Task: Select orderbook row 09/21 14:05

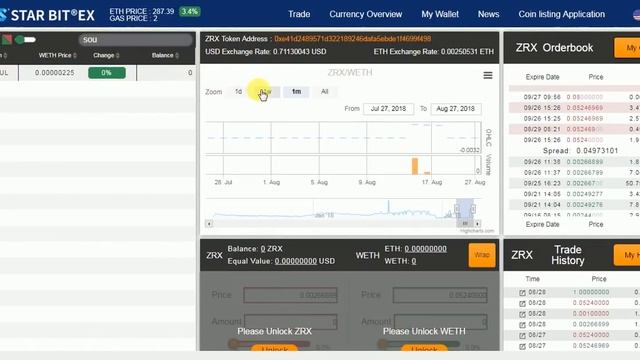Action: pyautogui.click(x=574, y=194)
